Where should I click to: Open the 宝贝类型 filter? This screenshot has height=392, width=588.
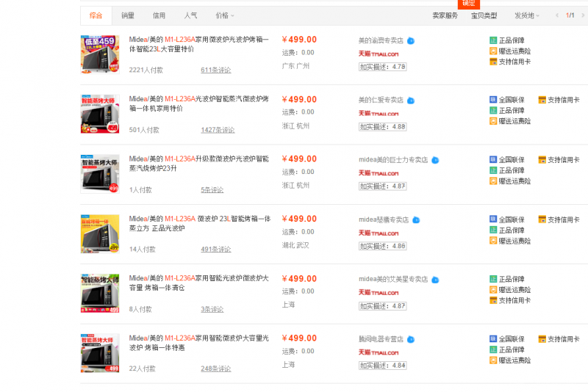pos(484,15)
